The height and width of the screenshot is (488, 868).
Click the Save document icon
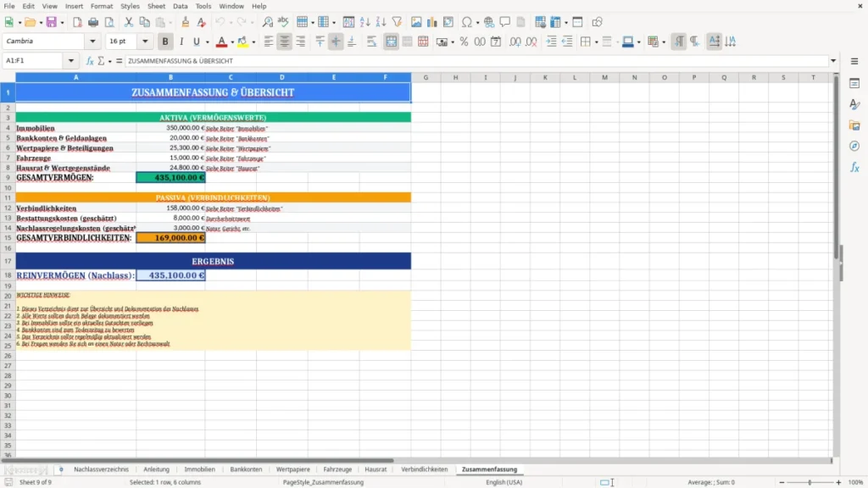point(52,22)
